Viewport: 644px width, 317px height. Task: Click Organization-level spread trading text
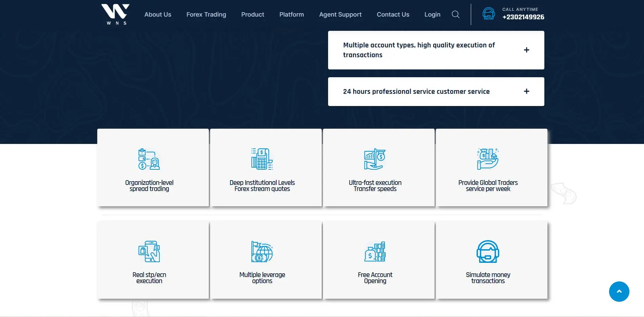click(x=149, y=186)
